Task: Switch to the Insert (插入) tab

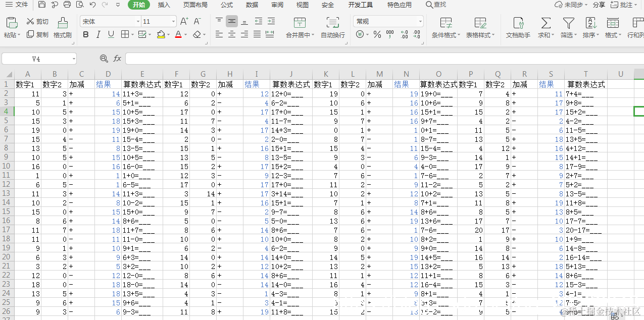Action: tap(164, 5)
